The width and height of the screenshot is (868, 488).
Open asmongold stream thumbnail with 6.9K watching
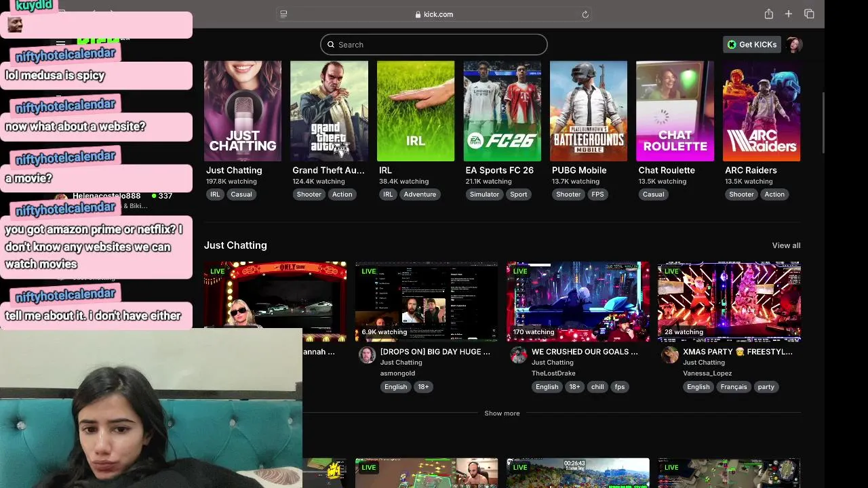click(427, 302)
